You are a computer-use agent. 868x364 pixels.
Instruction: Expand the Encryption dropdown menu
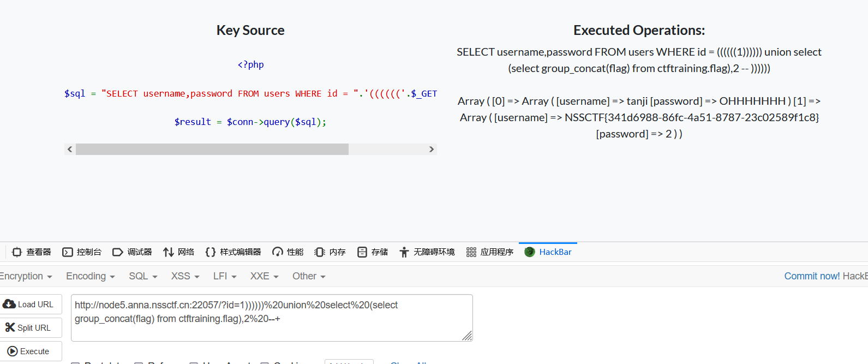pyautogui.click(x=25, y=276)
